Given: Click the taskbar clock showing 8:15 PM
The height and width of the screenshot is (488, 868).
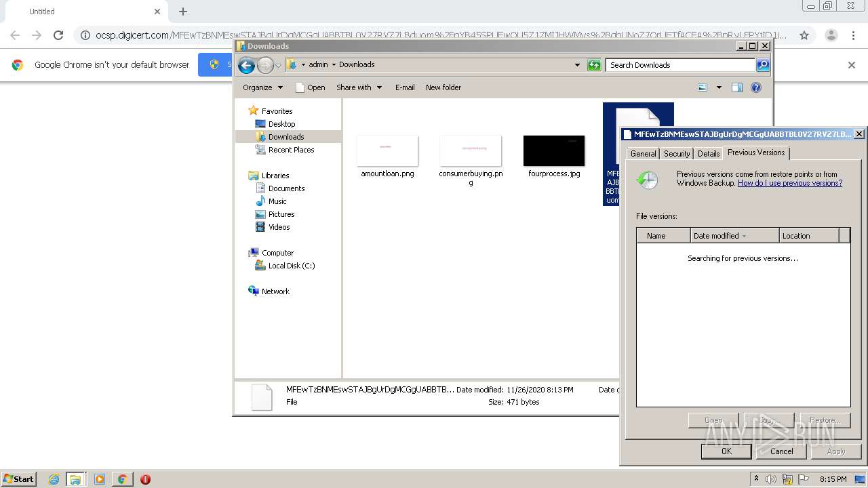Looking at the screenshot, I should click(x=833, y=479).
